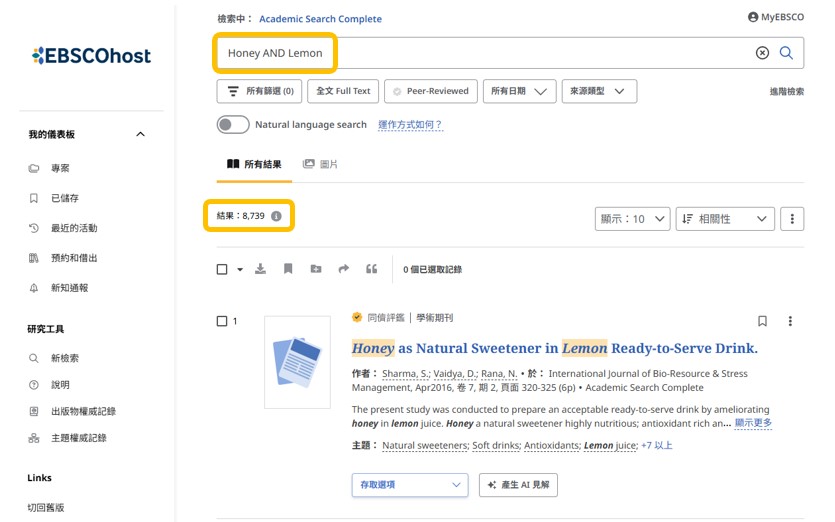Click the add-to-project folder icon

316,269
